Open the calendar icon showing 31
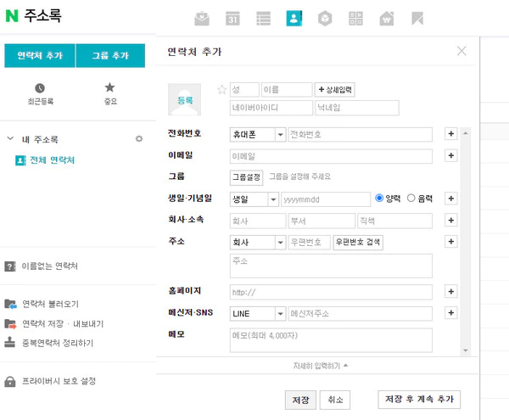The width and height of the screenshot is (509, 420). pos(232,18)
